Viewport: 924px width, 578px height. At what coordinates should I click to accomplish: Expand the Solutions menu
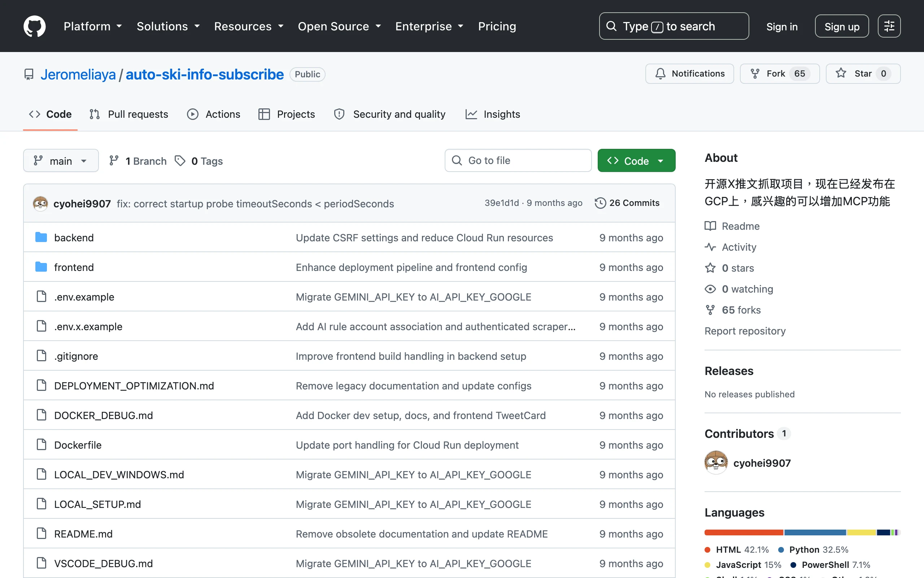(169, 26)
